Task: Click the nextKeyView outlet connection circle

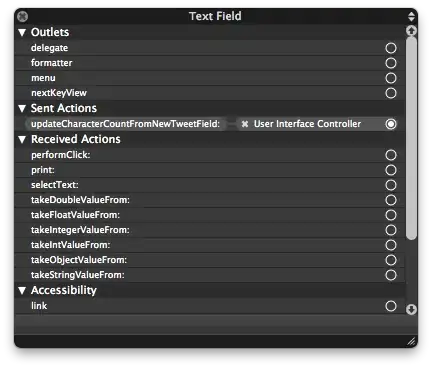Action: point(391,93)
